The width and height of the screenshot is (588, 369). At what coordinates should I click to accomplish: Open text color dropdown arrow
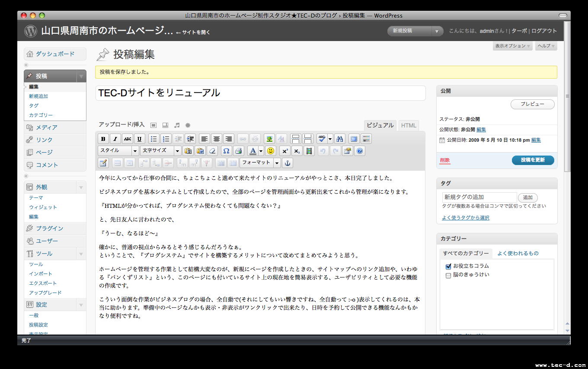tap(261, 151)
